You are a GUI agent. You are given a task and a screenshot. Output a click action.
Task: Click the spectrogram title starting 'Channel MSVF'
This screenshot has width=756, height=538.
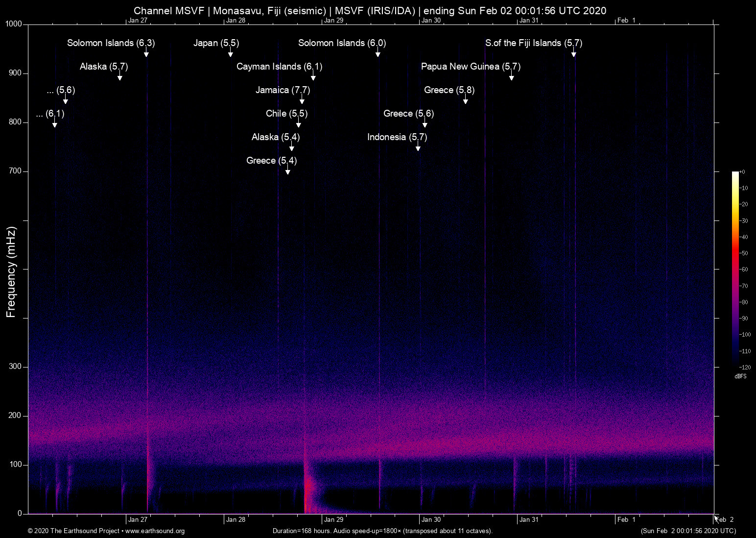pyautogui.click(x=370, y=11)
